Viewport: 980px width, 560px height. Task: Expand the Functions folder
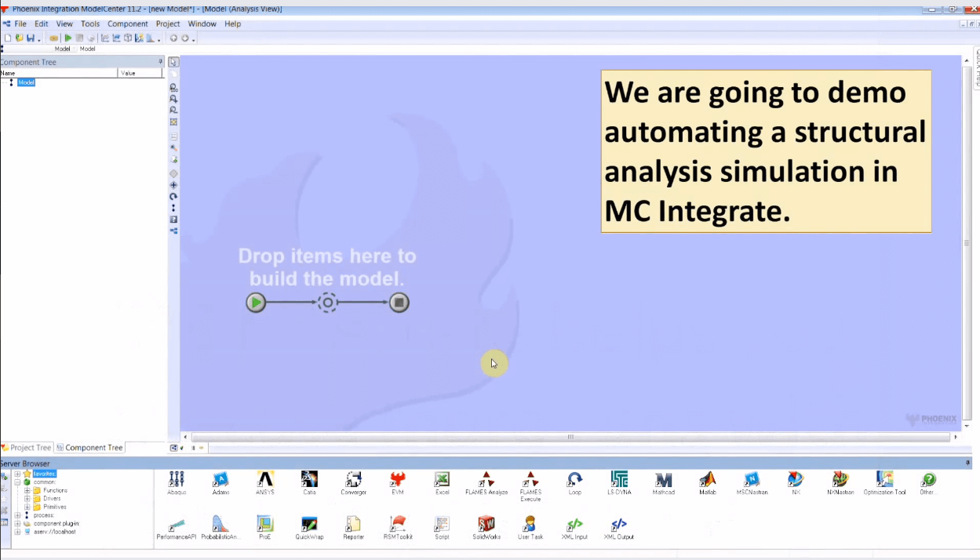pyautogui.click(x=27, y=490)
